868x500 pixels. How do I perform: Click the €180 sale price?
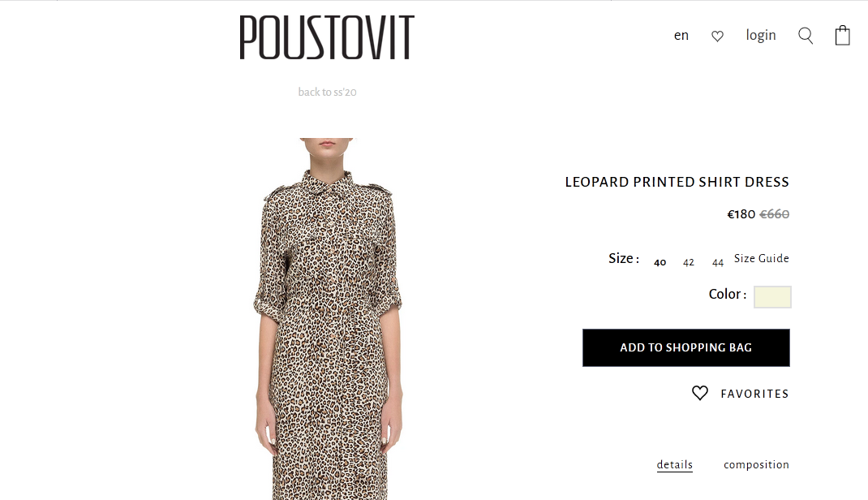click(x=741, y=214)
